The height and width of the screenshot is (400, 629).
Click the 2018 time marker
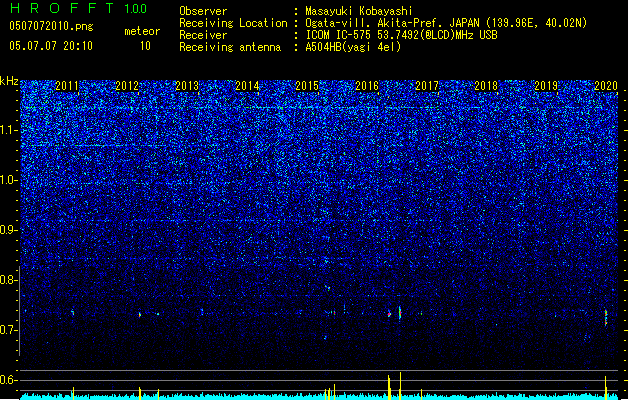[486, 85]
